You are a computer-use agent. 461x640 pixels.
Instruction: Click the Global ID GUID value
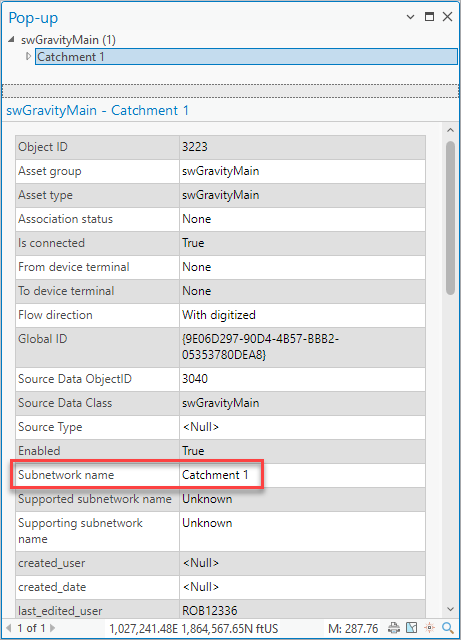pyautogui.click(x=261, y=347)
